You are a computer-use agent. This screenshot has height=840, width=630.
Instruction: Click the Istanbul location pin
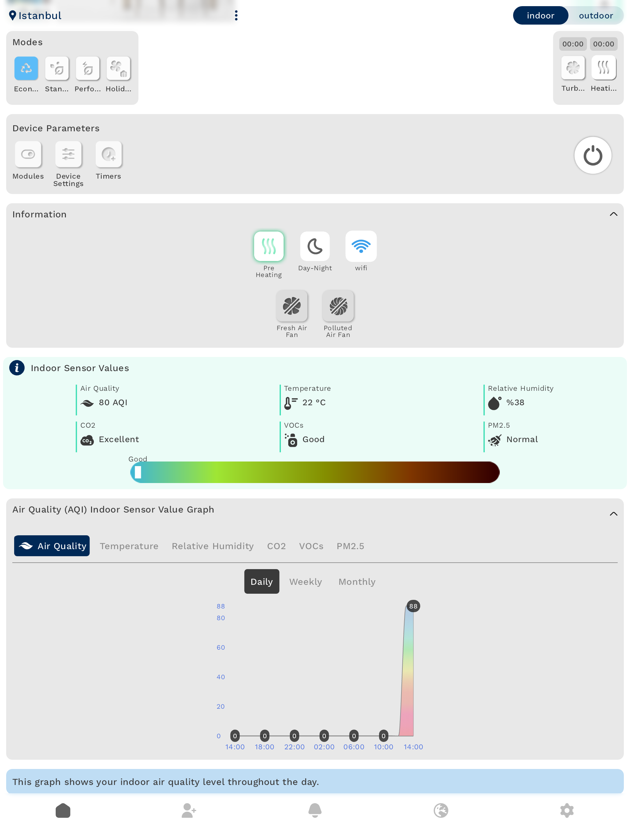13,15
